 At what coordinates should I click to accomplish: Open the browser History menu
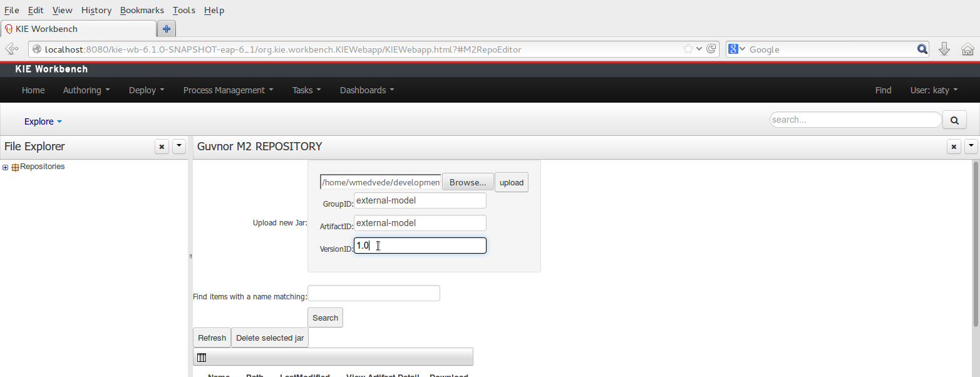pyautogui.click(x=96, y=10)
